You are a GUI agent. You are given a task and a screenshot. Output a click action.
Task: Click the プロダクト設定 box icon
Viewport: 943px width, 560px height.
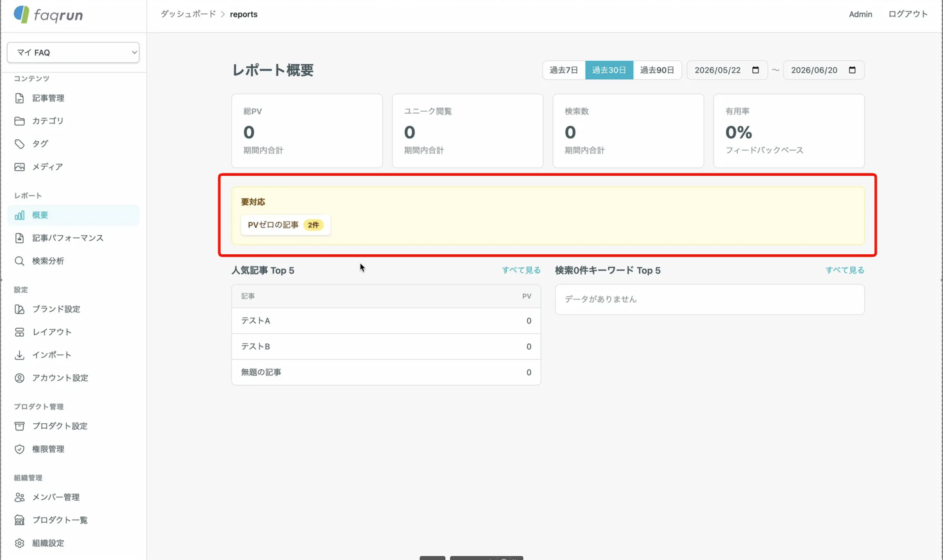point(19,426)
